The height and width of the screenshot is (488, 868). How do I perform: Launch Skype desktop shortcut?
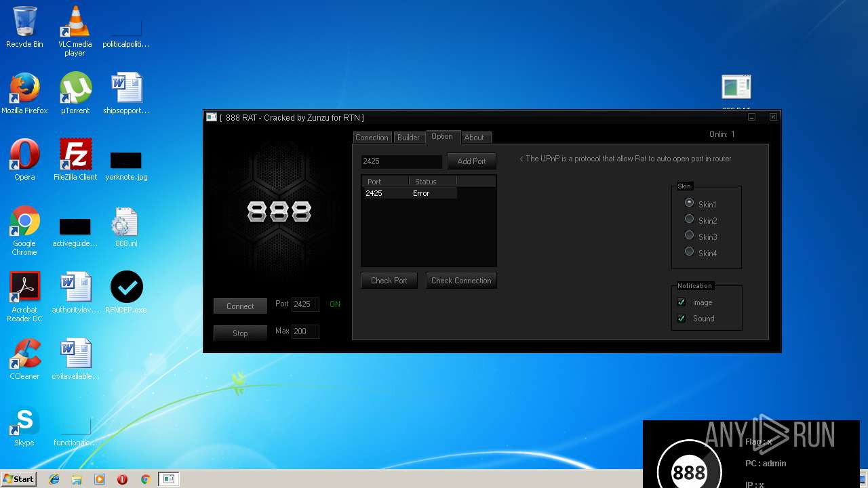tap(24, 426)
